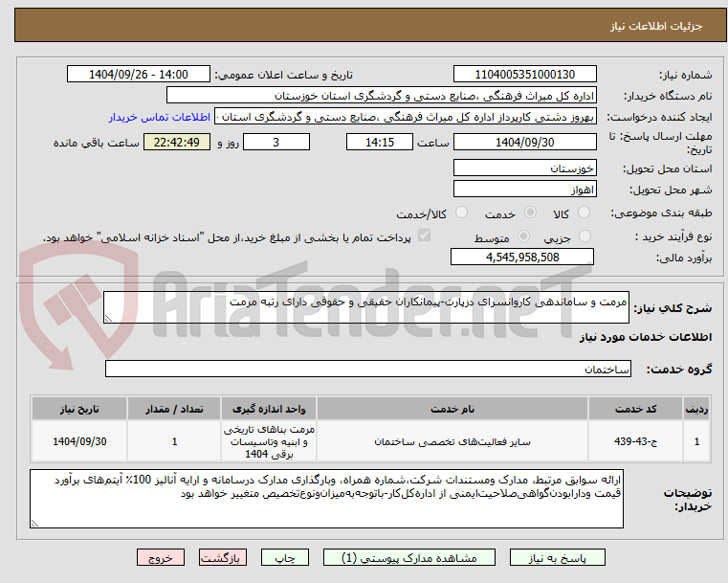Click the ساعت field 14:15
The height and width of the screenshot is (583, 728).
380,142
